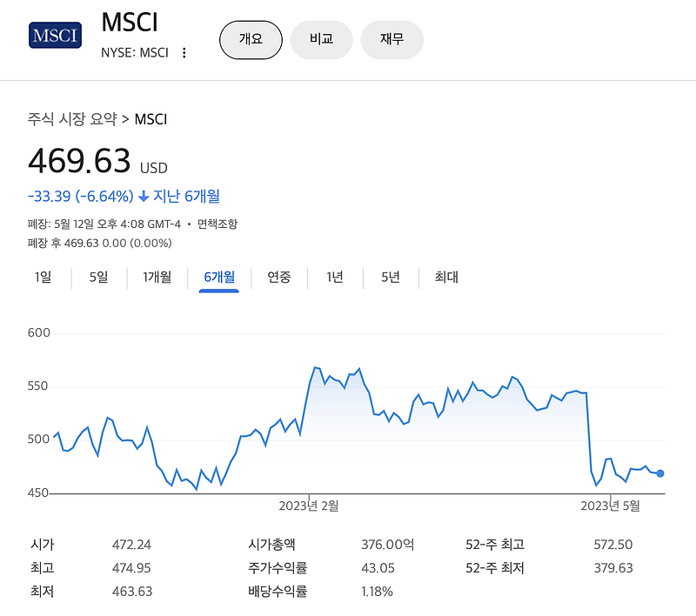The height and width of the screenshot is (616, 696).
Task: Click the 2023년 2월 axis label on chart
Action: pyautogui.click(x=309, y=504)
